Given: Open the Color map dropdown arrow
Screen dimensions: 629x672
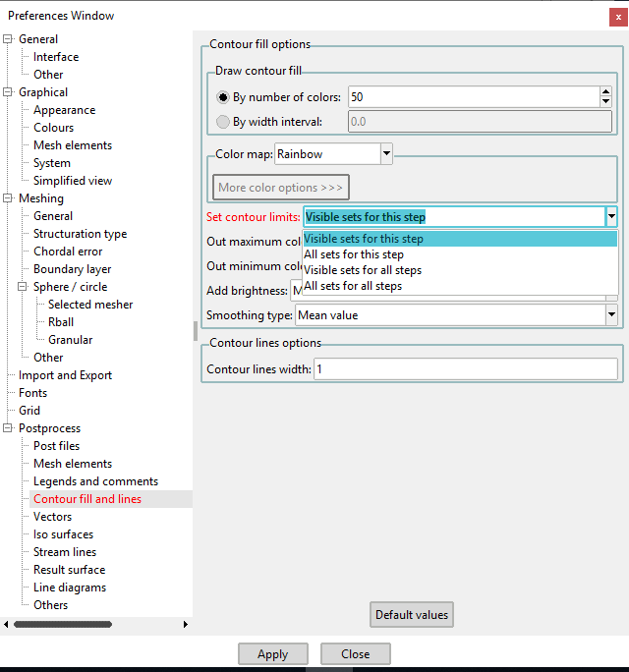Looking at the screenshot, I should pos(386,154).
